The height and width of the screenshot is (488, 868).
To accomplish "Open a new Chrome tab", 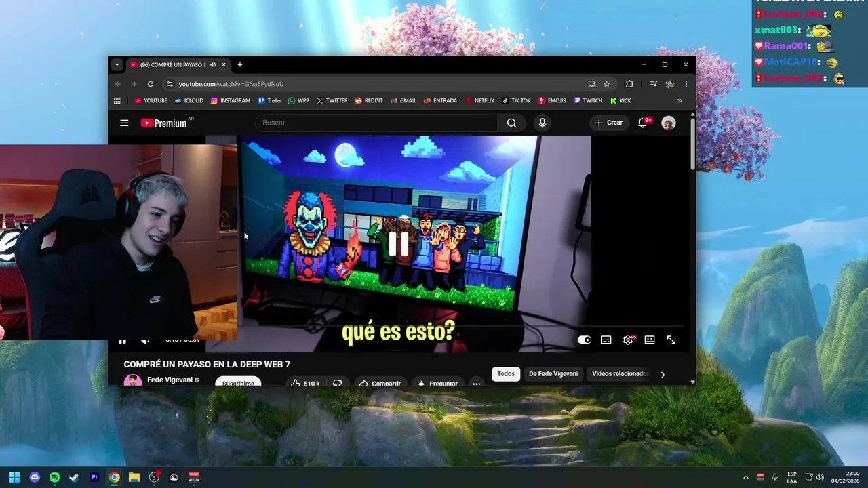I will pyautogui.click(x=239, y=65).
